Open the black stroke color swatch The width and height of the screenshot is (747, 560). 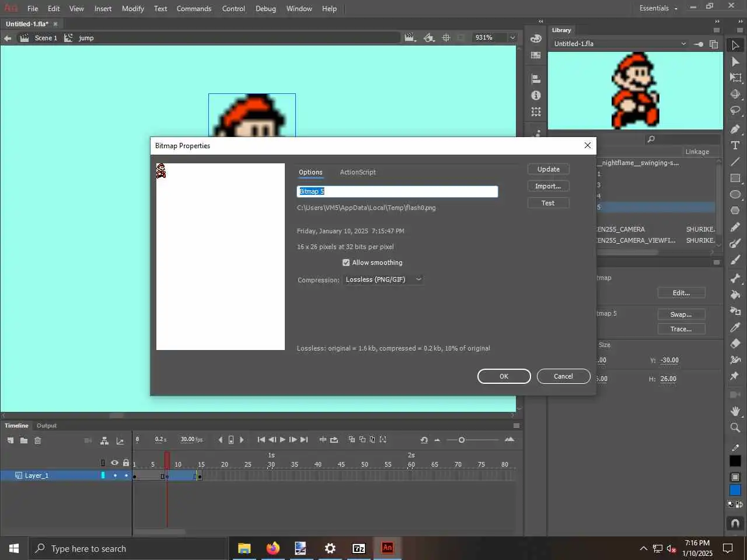[x=735, y=461]
